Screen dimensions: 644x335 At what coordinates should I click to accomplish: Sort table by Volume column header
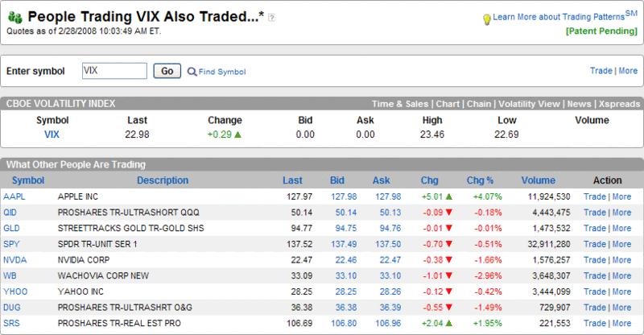(x=538, y=180)
